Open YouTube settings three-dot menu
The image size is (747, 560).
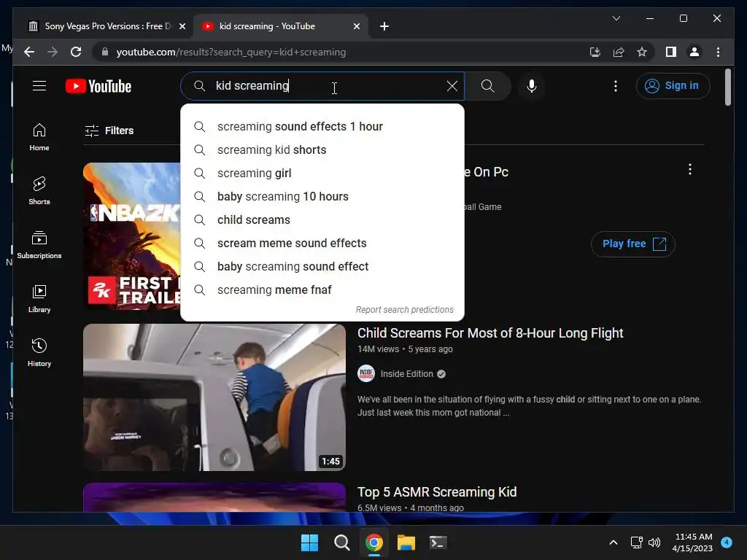coord(616,86)
